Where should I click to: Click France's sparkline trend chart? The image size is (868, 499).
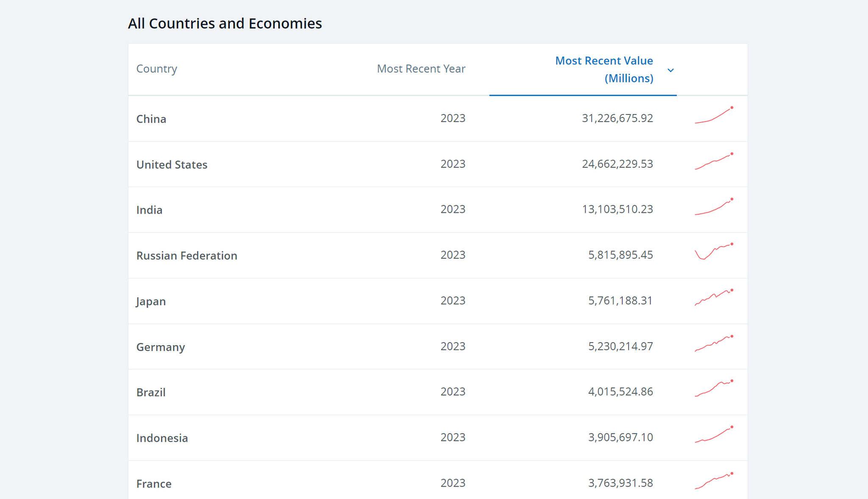pos(714,481)
